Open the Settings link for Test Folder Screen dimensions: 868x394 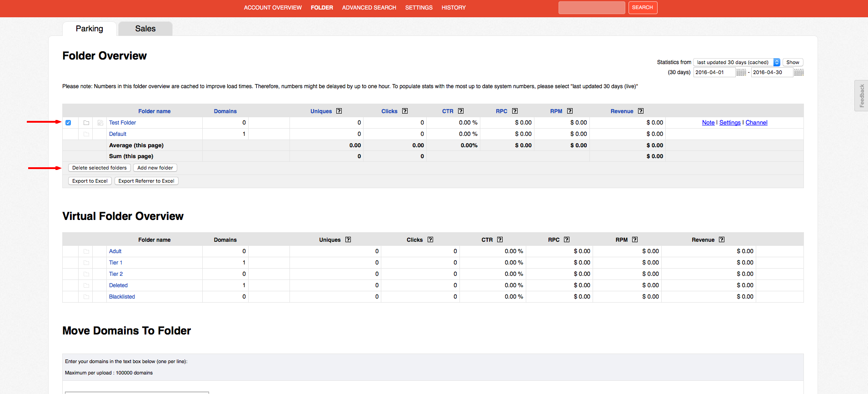(730, 123)
